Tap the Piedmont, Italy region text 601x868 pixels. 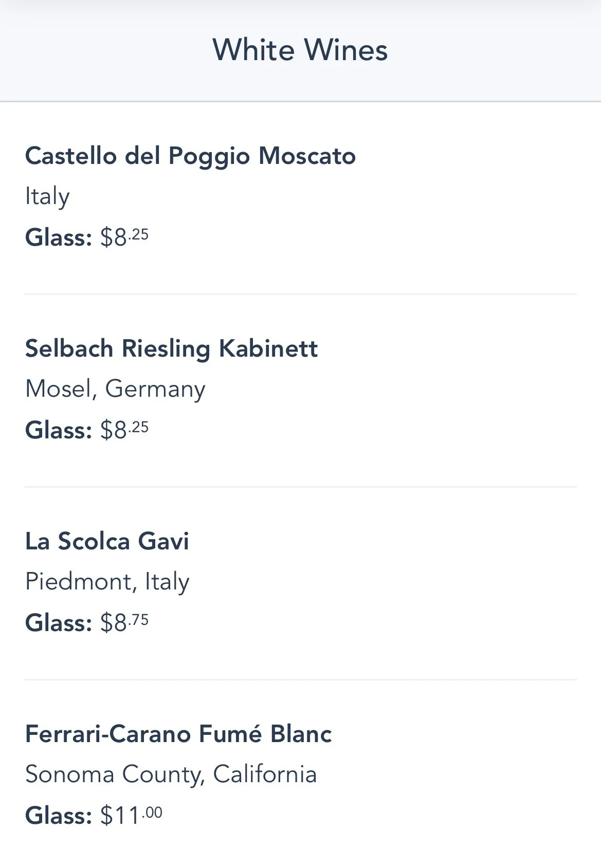click(107, 582)
